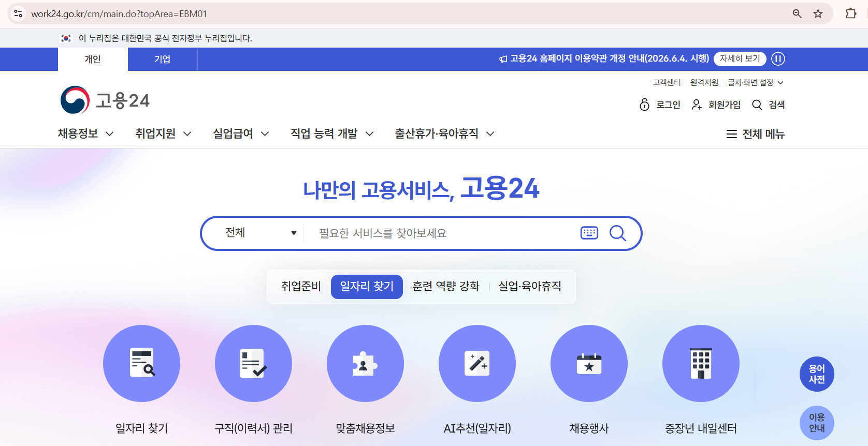Click the 채용행사 label
Screen dimensions: 868x446
(589, 428)
